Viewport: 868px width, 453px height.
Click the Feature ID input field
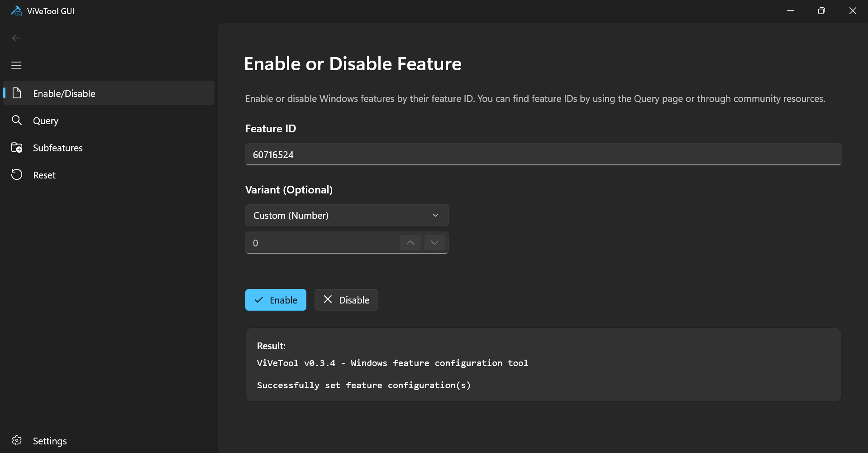[x=543, y=154]
